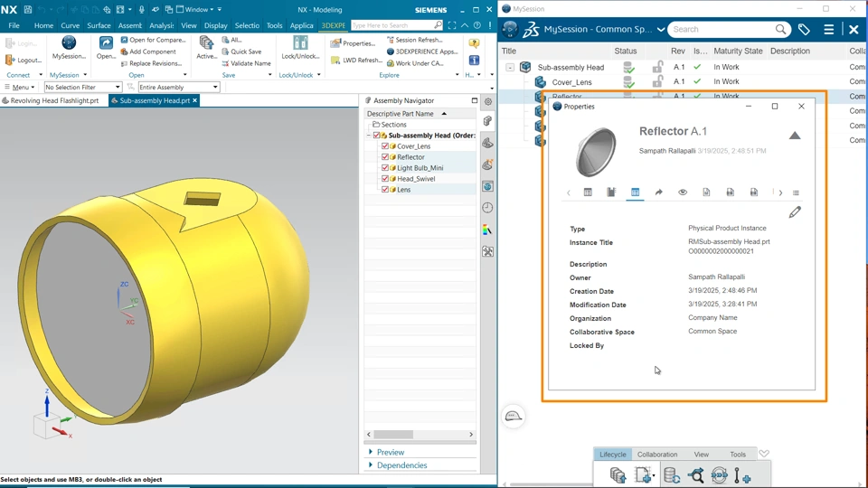Open the Assembly Navigator settings gear
This screenshot has width=868, height=488.
[487, 101]
